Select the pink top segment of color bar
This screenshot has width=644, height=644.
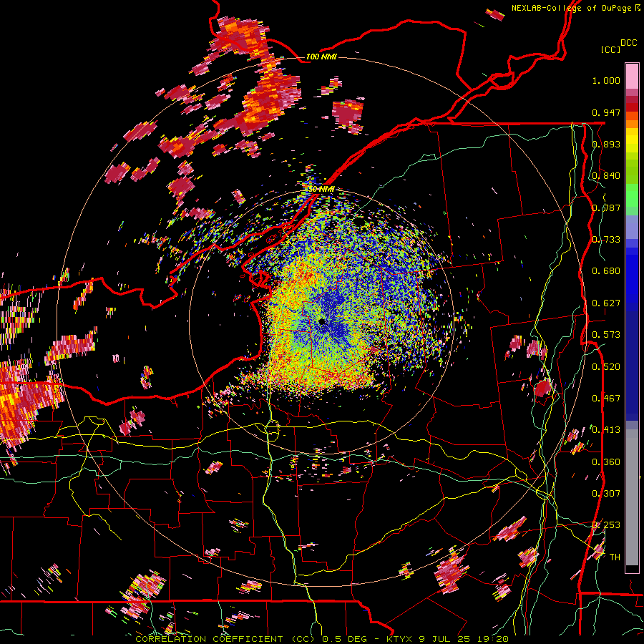632,76
